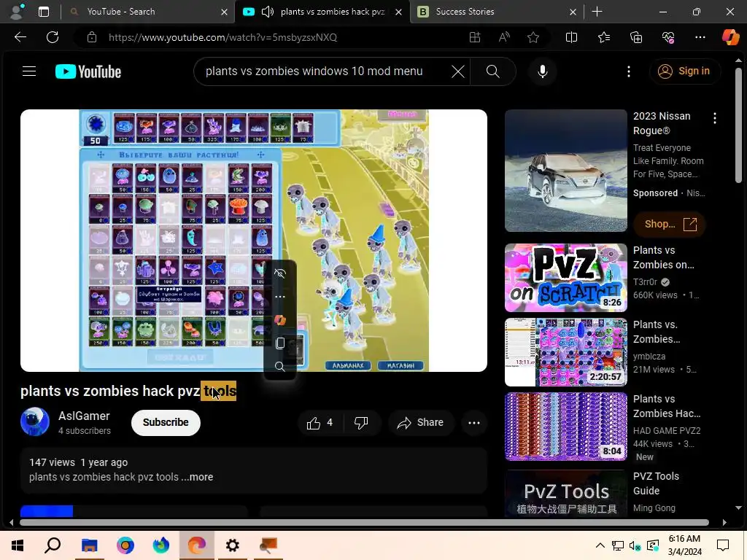This screenshot has width=747, height=560.
Task: Clear the YouTube search query
Action: [x=458, y=71]
